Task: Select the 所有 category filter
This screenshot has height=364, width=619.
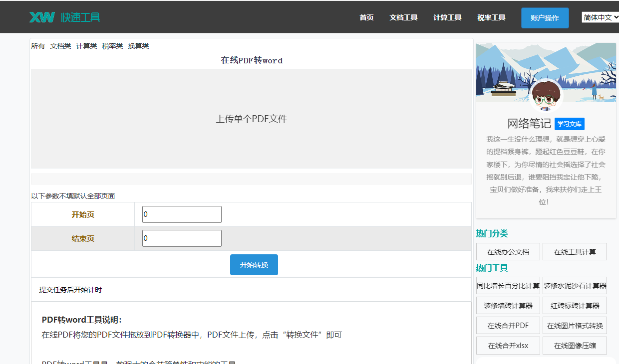Action: [38, 46]
